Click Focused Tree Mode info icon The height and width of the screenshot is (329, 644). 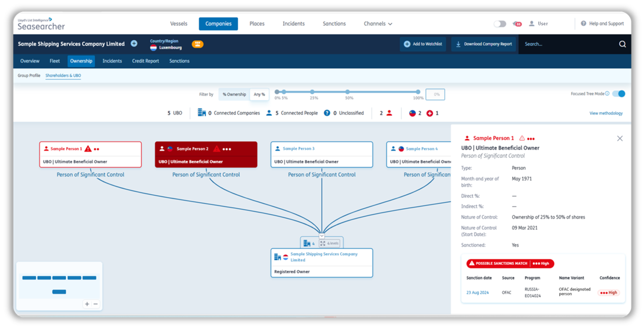click(x=607, y=94)
